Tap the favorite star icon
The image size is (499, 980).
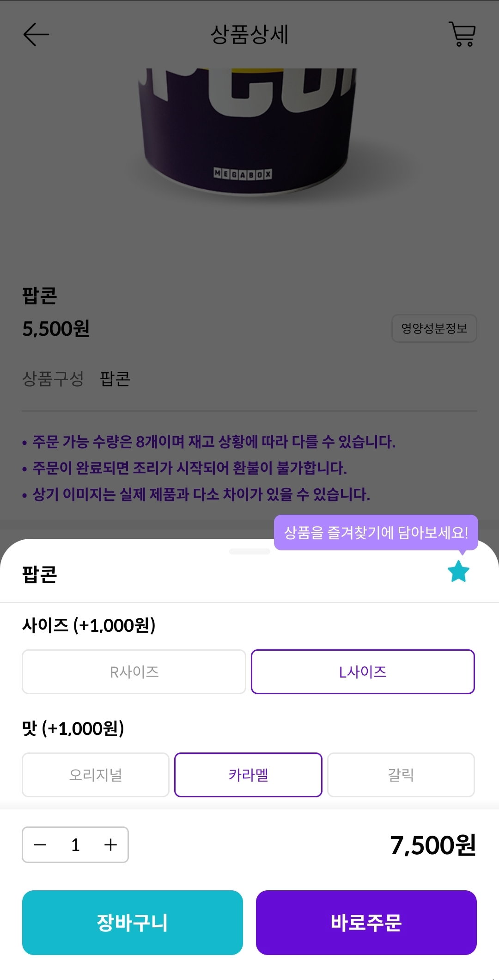coord(458,571)
